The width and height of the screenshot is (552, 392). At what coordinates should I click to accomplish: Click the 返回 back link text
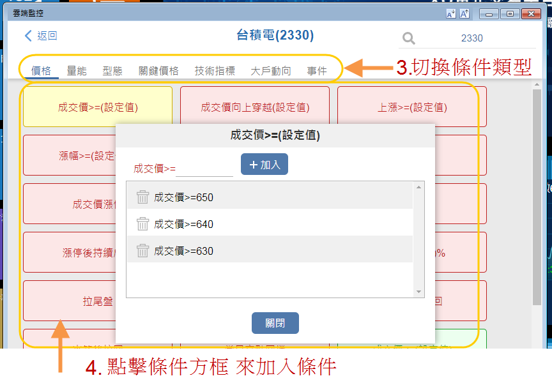[47, 36]
